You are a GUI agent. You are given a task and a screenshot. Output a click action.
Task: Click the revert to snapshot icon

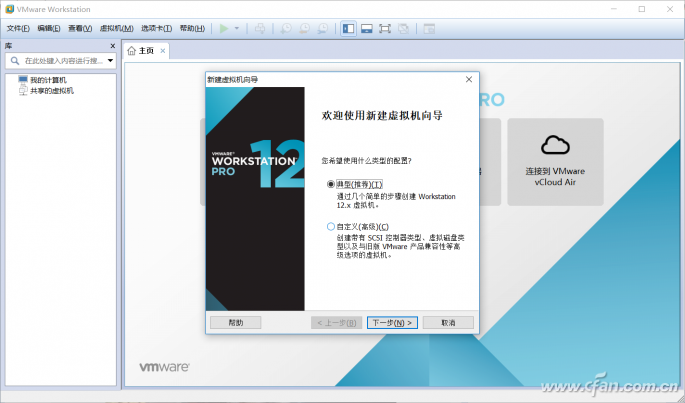coord(304,29)
